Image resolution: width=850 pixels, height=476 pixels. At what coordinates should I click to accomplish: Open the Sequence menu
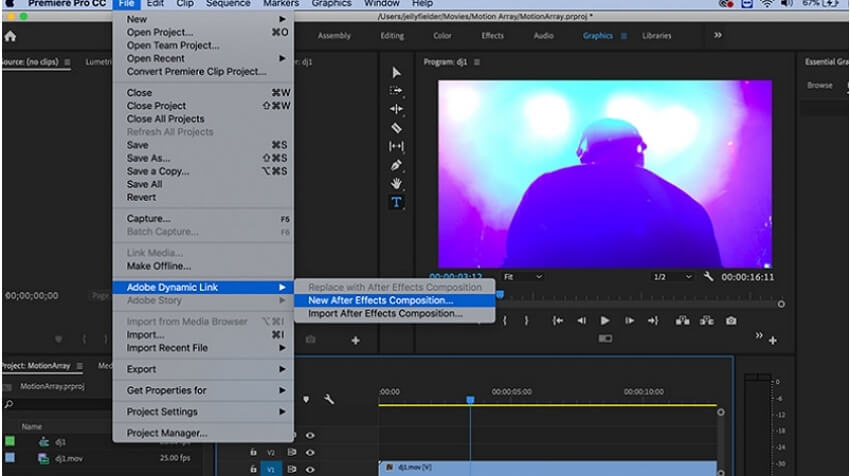228,4
